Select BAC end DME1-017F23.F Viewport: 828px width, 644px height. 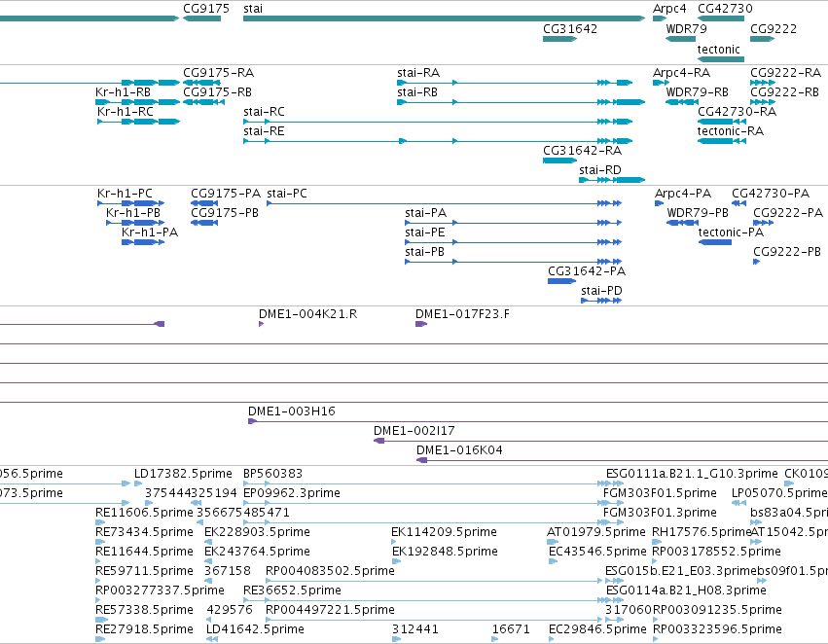pyautogui.click(x=421, y=324)
